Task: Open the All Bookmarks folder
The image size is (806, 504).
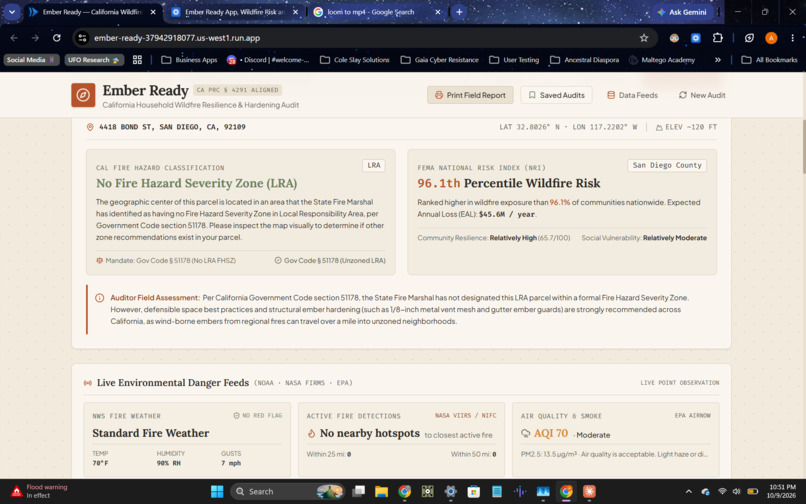Action: tap(770, 60)
